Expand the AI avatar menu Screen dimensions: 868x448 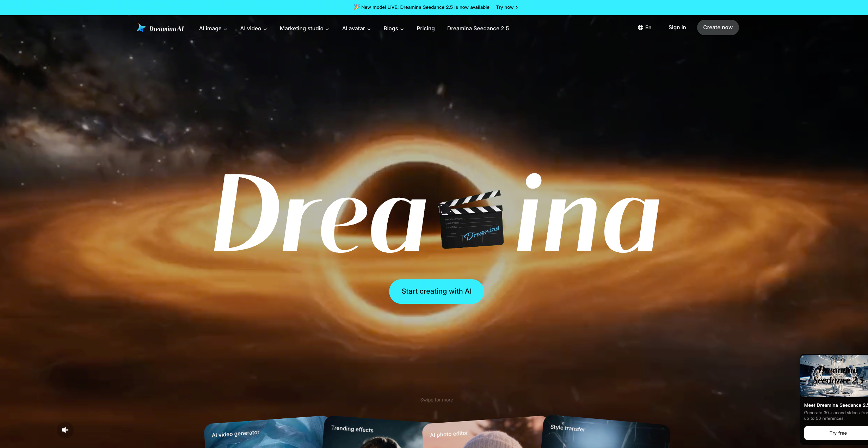point(356,29)
